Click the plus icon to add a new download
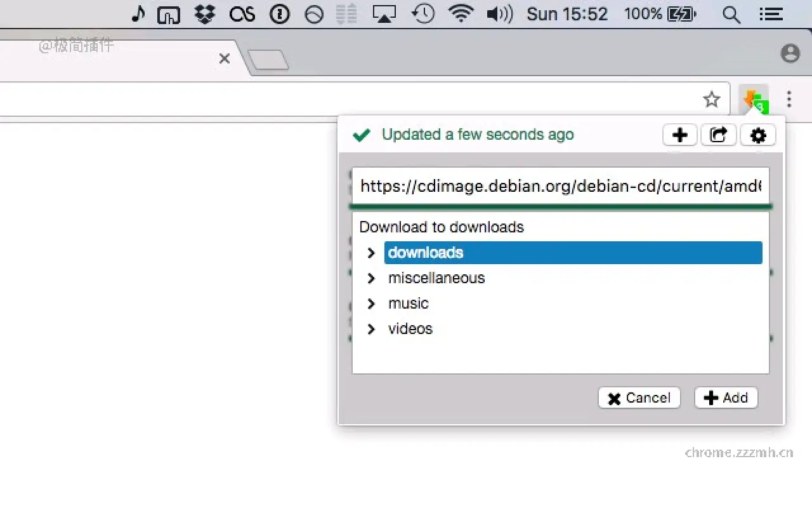The height and width of the screenshot is (508, 812). (679, 135)
